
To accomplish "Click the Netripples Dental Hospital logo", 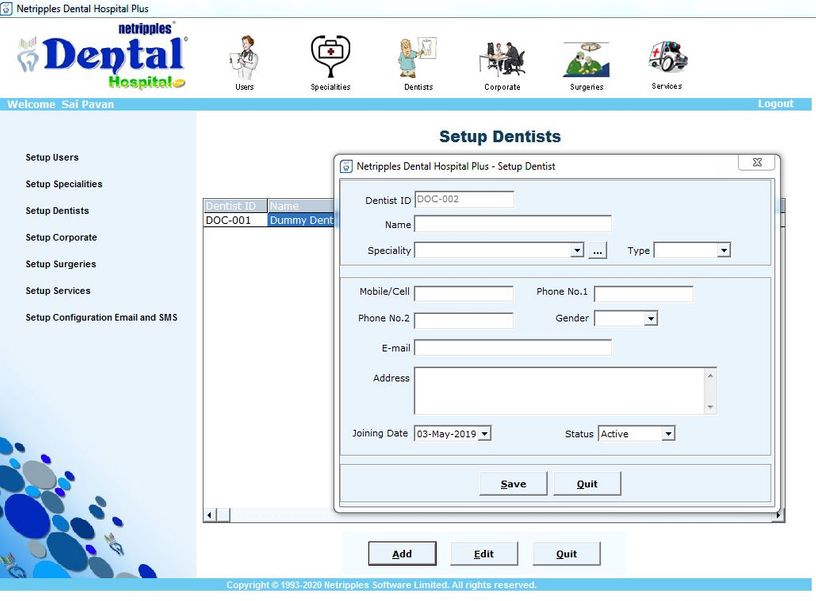I will (x=103, y=56).
